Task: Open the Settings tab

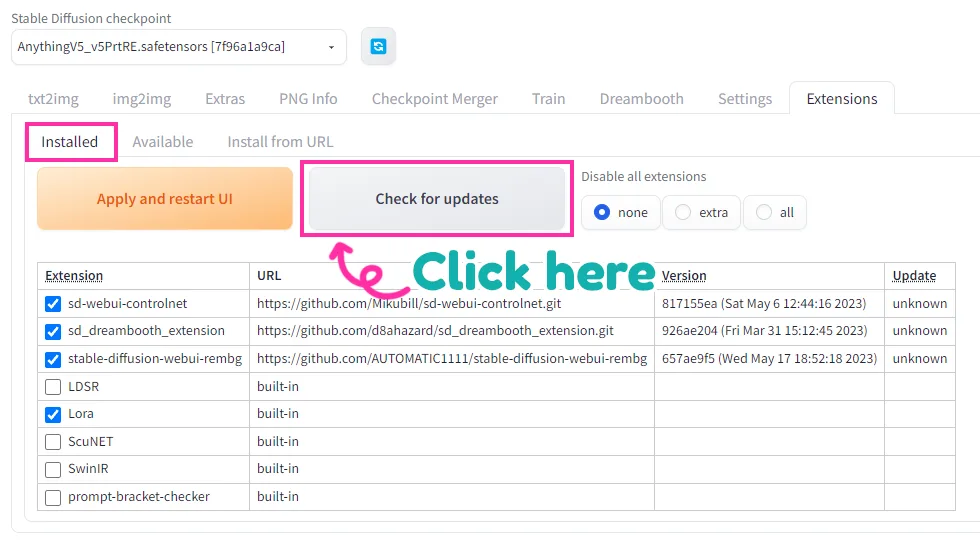Action: 745,99
